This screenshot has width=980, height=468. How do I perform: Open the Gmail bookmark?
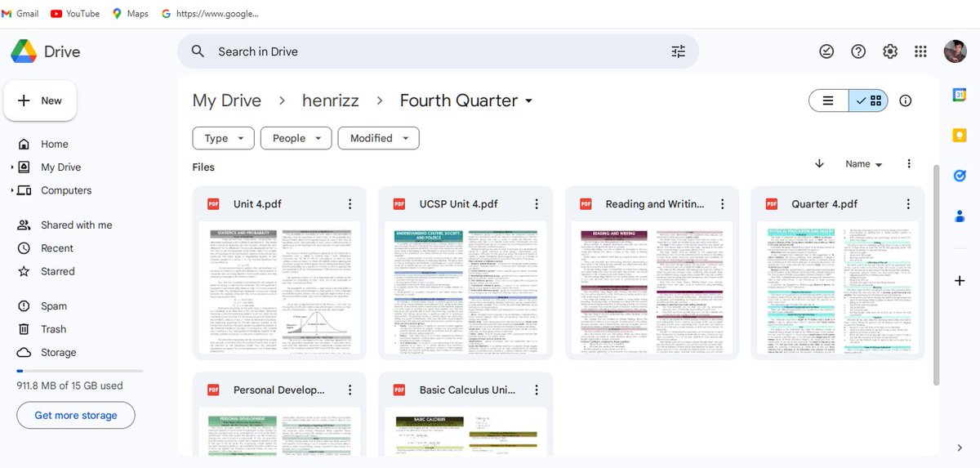coord(20,14)
